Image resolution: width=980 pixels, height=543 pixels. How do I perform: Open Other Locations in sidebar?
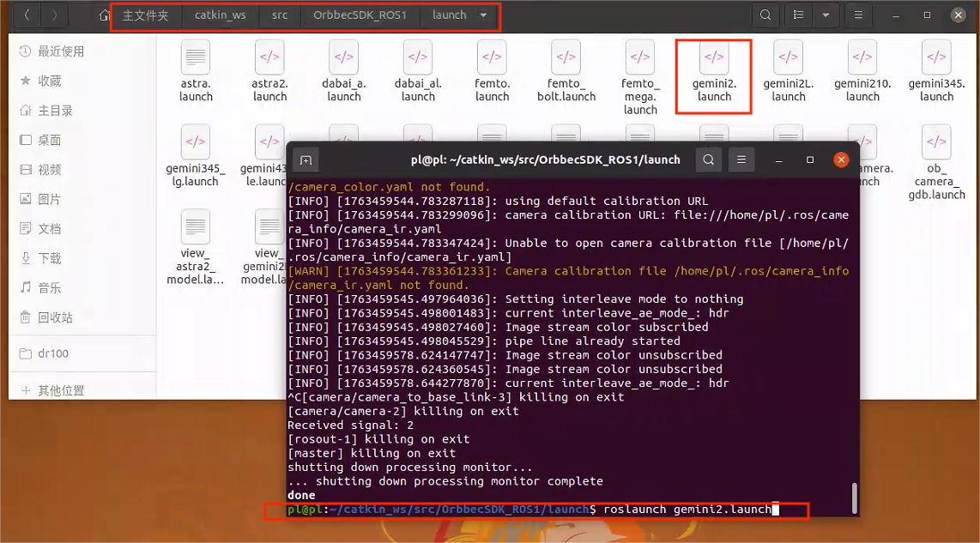point(60,390)
